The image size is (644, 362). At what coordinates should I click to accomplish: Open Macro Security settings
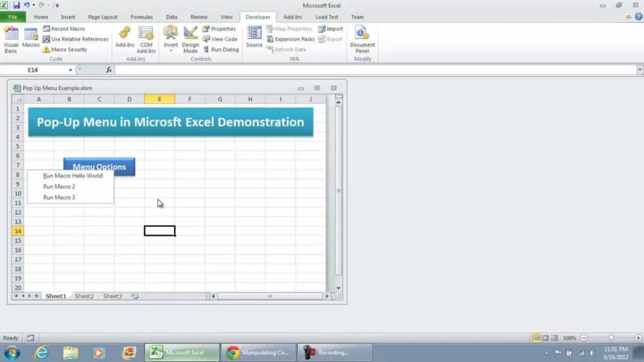64,50
